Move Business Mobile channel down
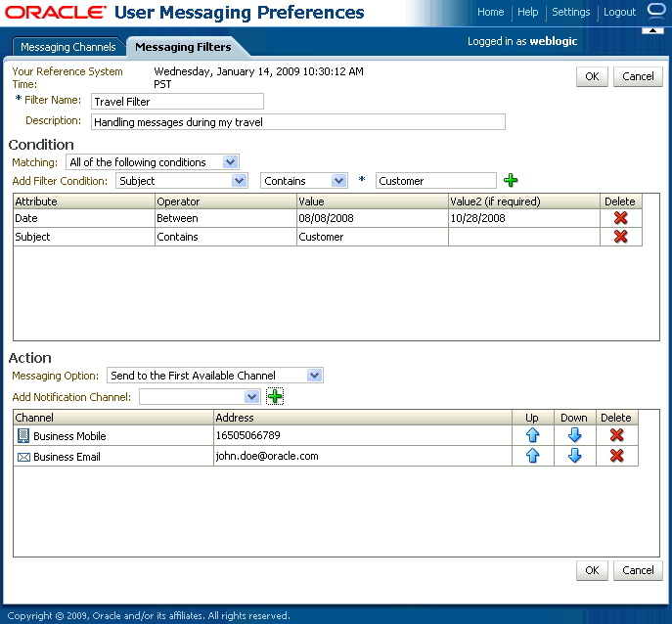The image size is (672, 624). click(x=574, y=435)
